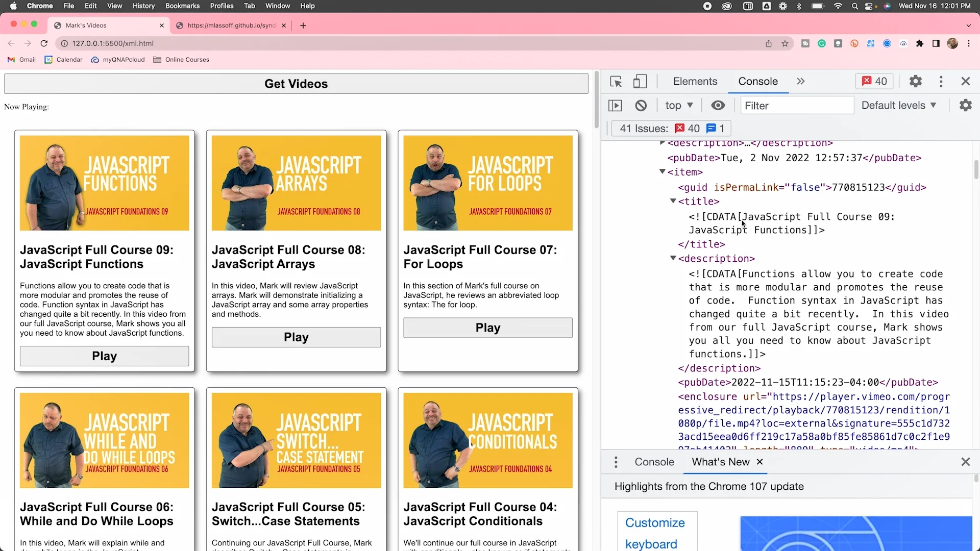This screenshot has height=551, width=980.
Task: Open the Default levels dropdown
Action: coord(899,106)
